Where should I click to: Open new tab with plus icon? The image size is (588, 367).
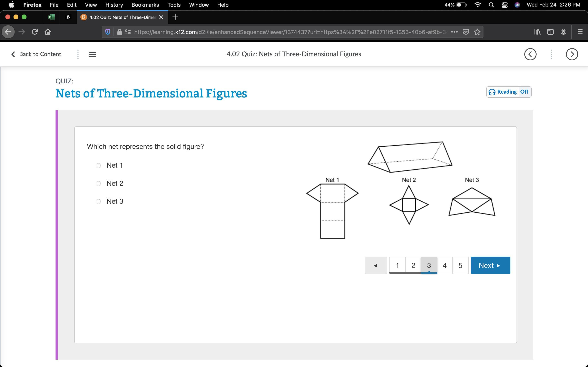175,17
